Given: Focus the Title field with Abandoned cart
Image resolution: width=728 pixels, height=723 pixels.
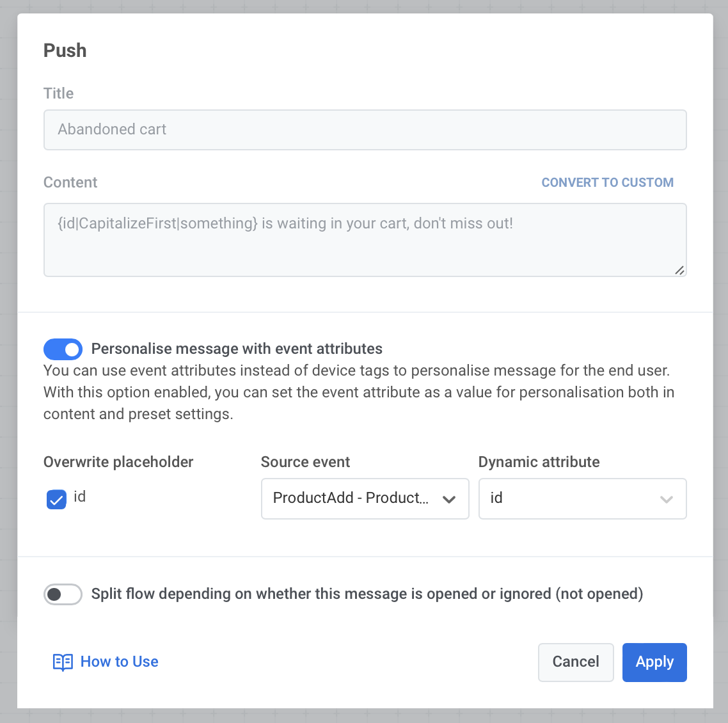Looking at the screenshot, I should tap(365, 130).
